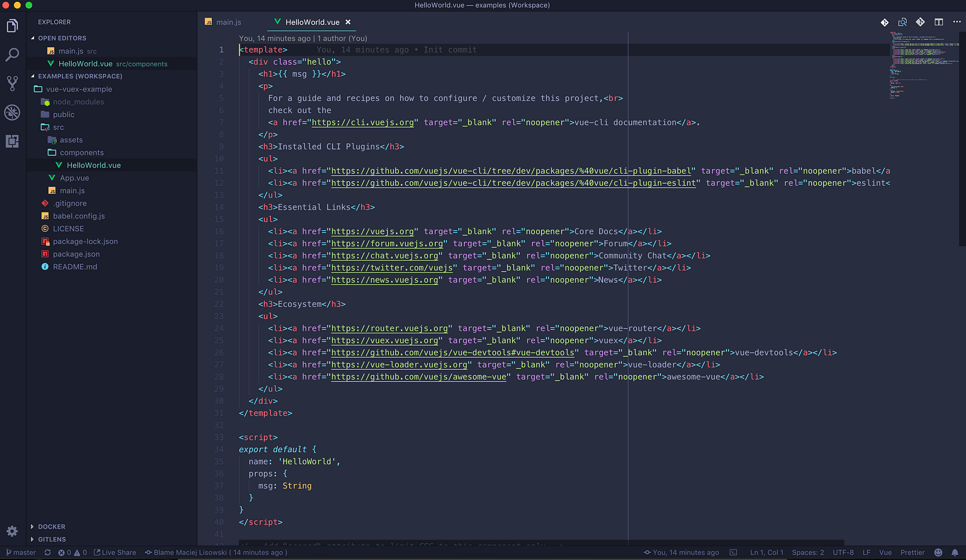Image resolution: width=966 pixels, height=560 pixels.
Task: Open App.vue in the file tree
Action: (x=74, y=178)
